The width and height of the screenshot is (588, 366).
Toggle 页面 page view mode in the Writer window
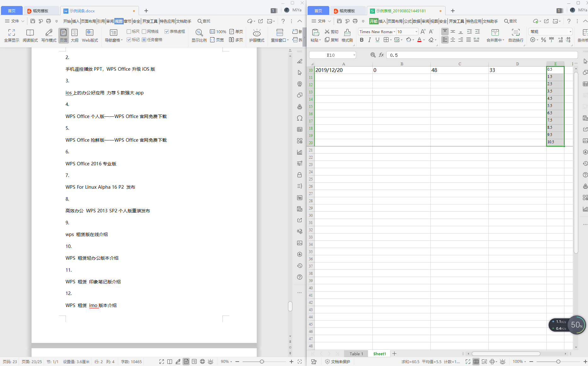click(64, 35)
